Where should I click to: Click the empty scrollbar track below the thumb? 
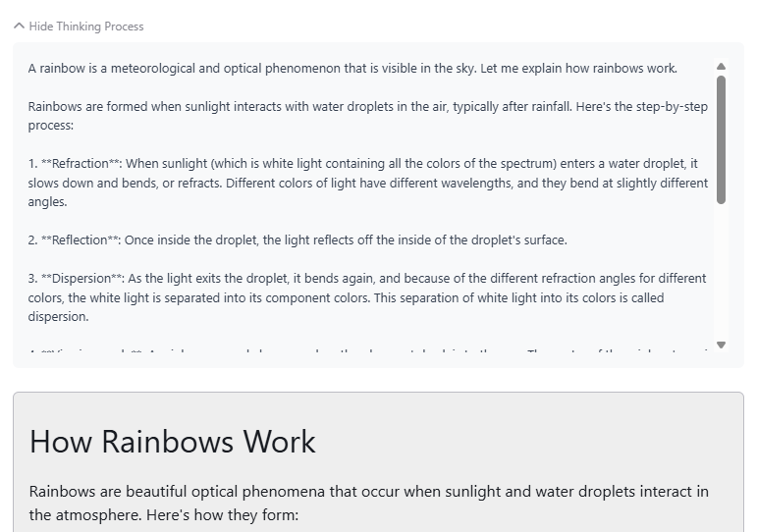tap(722, 275)
